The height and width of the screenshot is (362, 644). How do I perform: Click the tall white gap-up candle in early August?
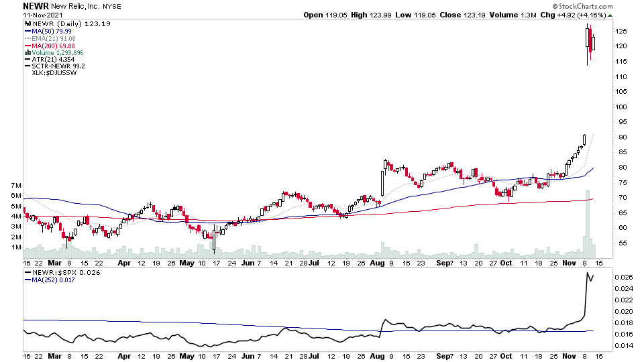[382, 183]
